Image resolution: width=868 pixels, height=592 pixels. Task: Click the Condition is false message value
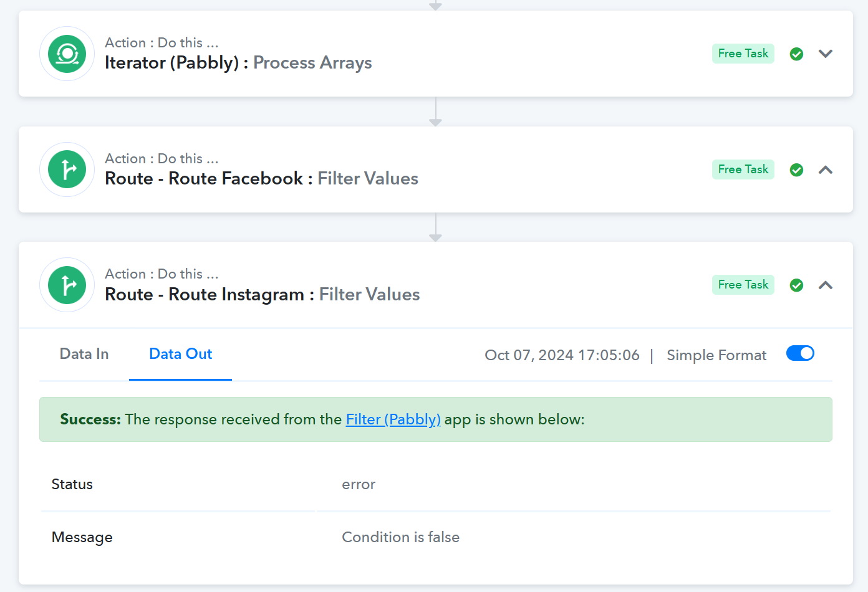point(400,537)
